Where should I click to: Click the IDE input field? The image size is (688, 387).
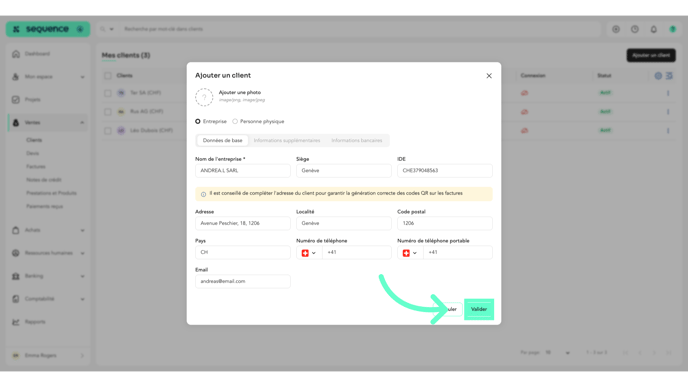pos(444,171)
